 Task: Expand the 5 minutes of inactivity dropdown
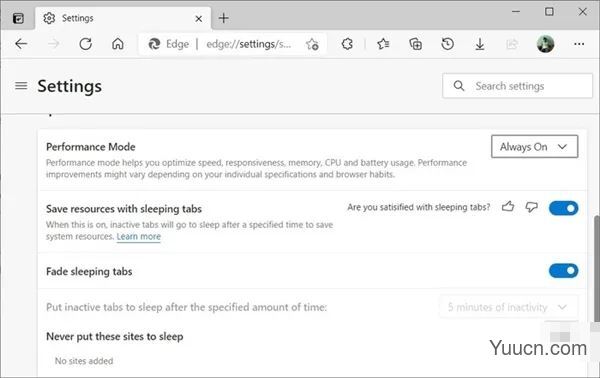tap(509, 307)
